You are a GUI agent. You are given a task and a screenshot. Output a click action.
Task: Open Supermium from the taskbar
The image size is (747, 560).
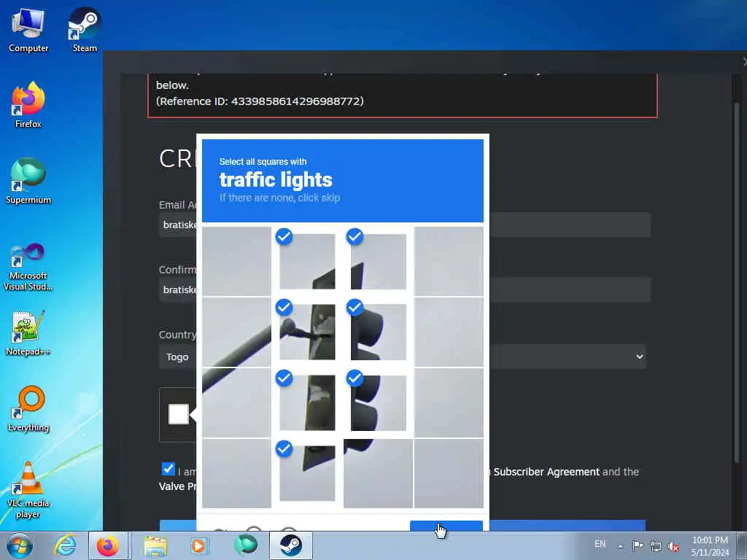pos(245,545)
